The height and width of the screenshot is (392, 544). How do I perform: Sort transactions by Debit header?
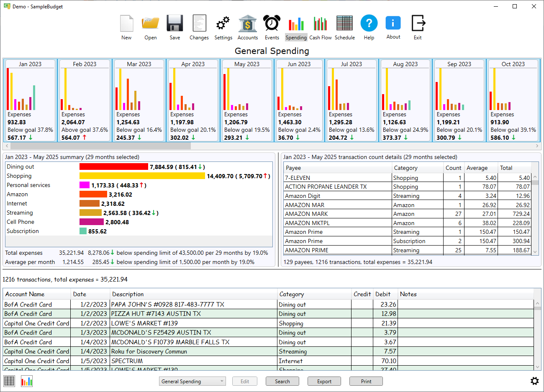[385, 294]
